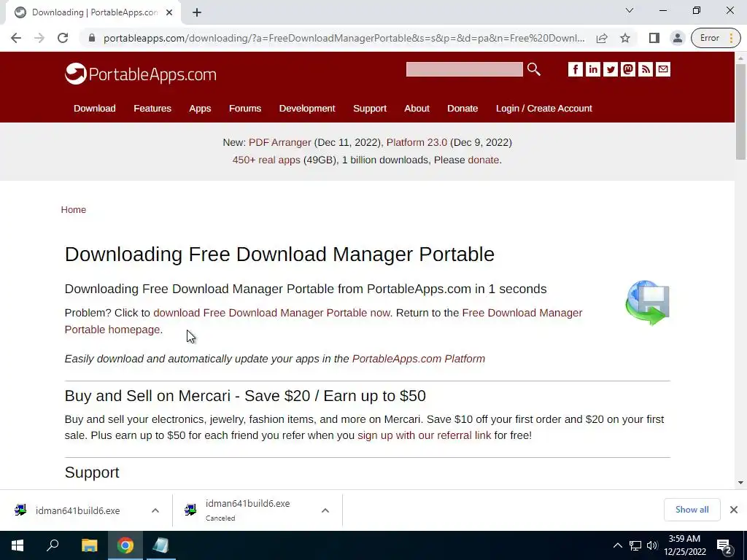
Task: Open the Support menu item
Action: pyautogui.click(x=370, y=109)
